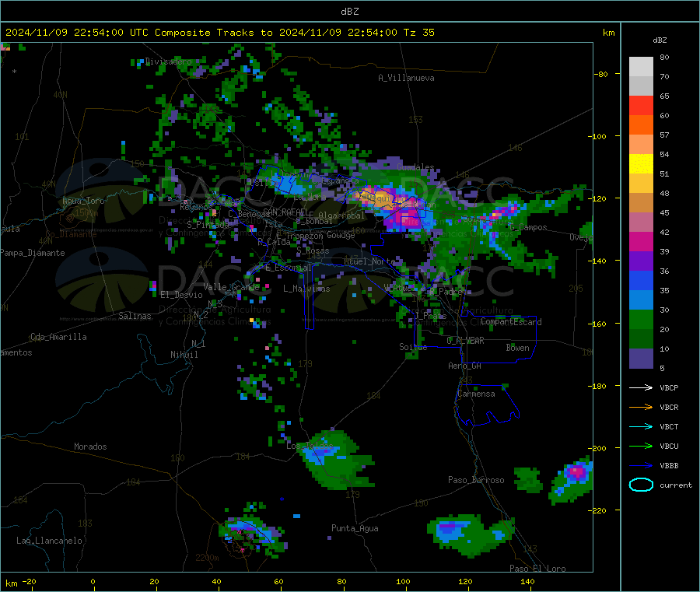Select the purple swatch in dBZ scale
Screen dimensions: 700x592
641,261
